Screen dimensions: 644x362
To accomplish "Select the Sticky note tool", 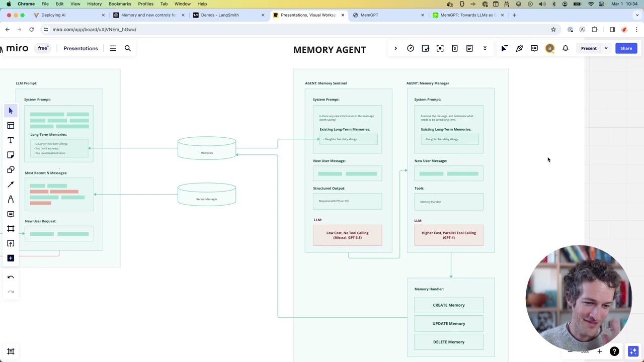I will 11,155.
